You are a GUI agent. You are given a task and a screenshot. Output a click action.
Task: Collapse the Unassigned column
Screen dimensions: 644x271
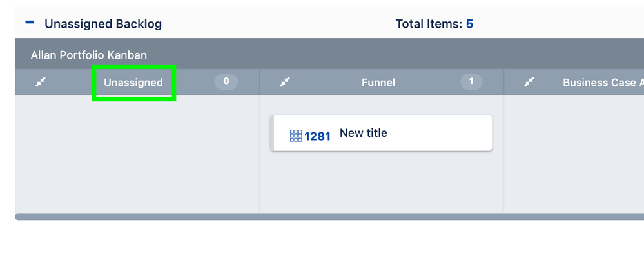click(x=40, y=82)
